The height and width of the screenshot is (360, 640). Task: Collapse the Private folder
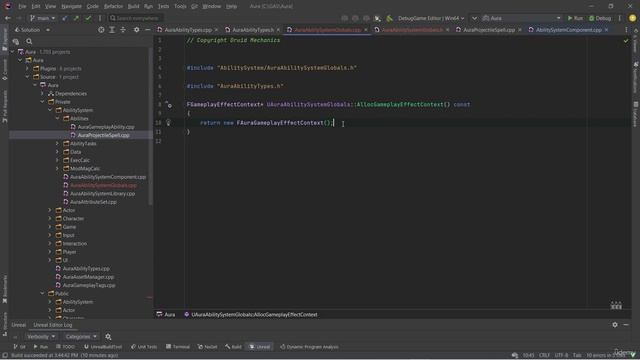tap(42, 102)
